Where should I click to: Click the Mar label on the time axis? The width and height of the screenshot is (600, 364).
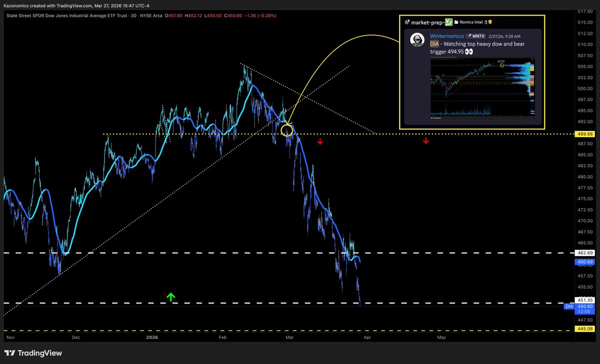pos(289,338)
